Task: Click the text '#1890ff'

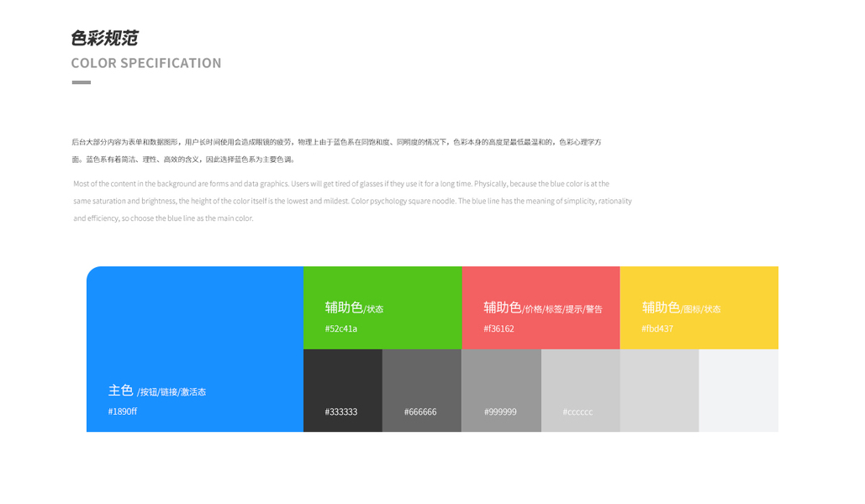Action: pos(123,412)
